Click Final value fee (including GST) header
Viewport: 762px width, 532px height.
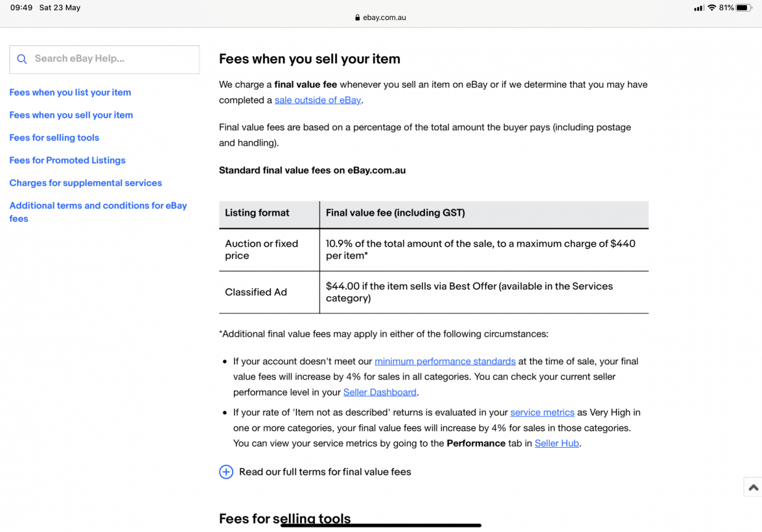(484, 214)
